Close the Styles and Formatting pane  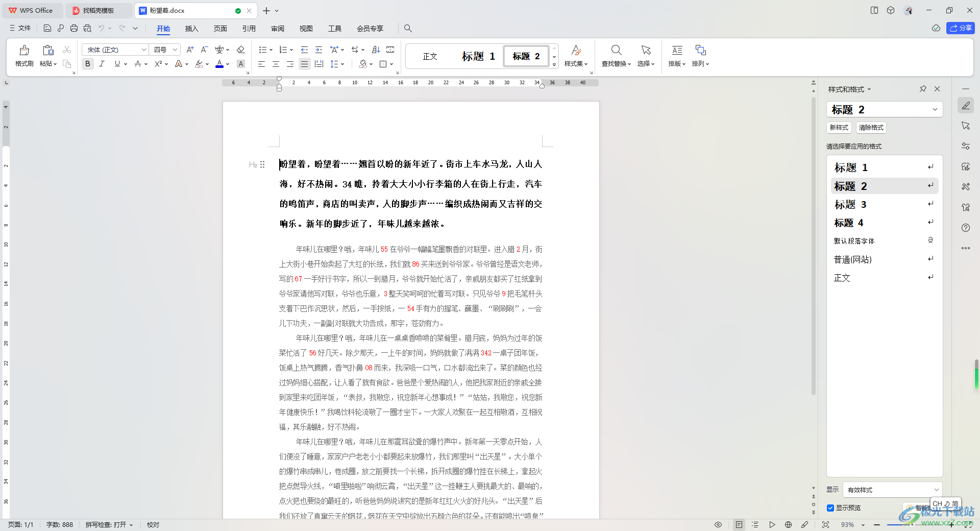[x=937, y=89]
